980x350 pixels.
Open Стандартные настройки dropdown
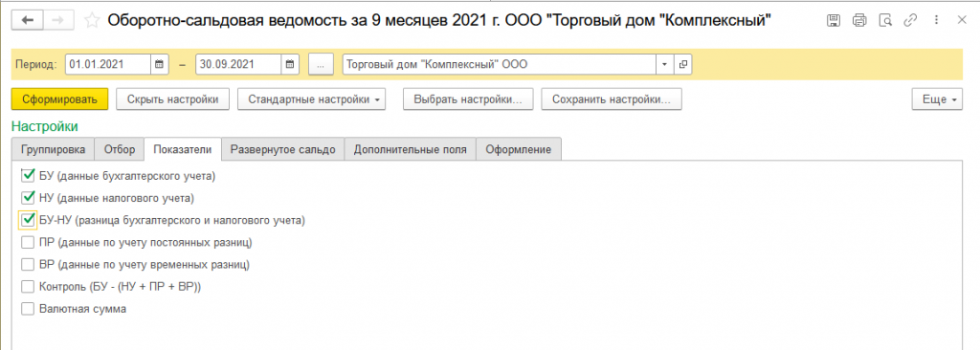pos(311,99)
